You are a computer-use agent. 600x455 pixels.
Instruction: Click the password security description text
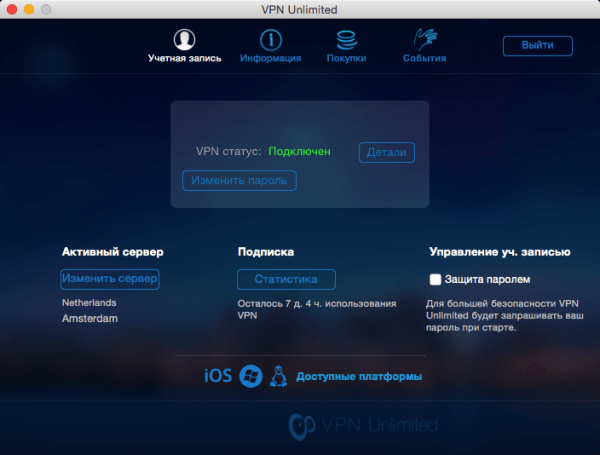(505, 316)
